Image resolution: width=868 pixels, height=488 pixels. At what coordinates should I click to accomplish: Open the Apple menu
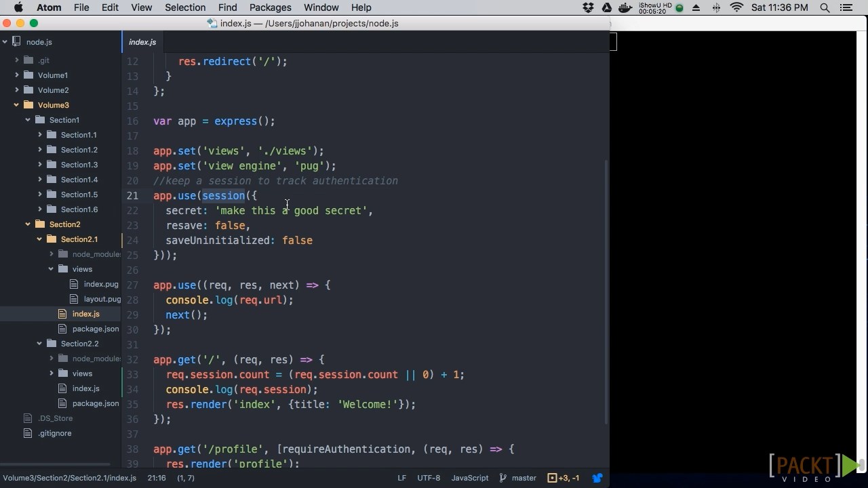click(x=18, y=7)
